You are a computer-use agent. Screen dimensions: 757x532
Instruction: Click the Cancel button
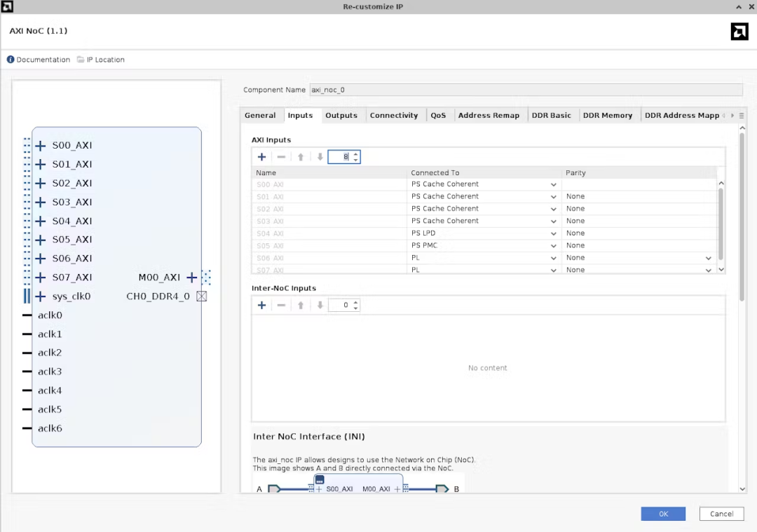click(x=721, y=514)
